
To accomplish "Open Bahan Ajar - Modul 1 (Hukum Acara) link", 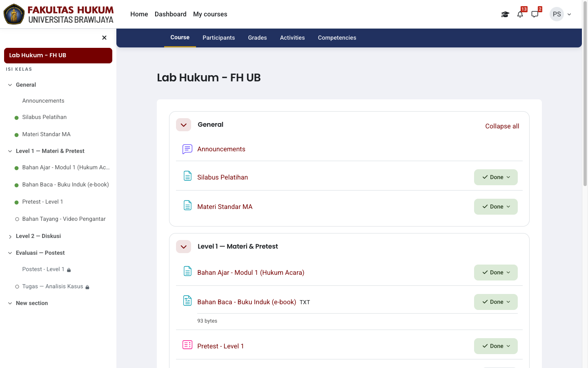I will (251, 272).
